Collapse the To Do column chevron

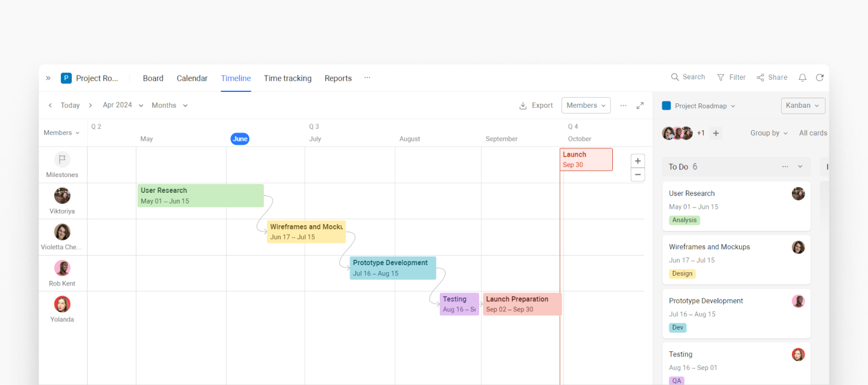tap(800, 167)
